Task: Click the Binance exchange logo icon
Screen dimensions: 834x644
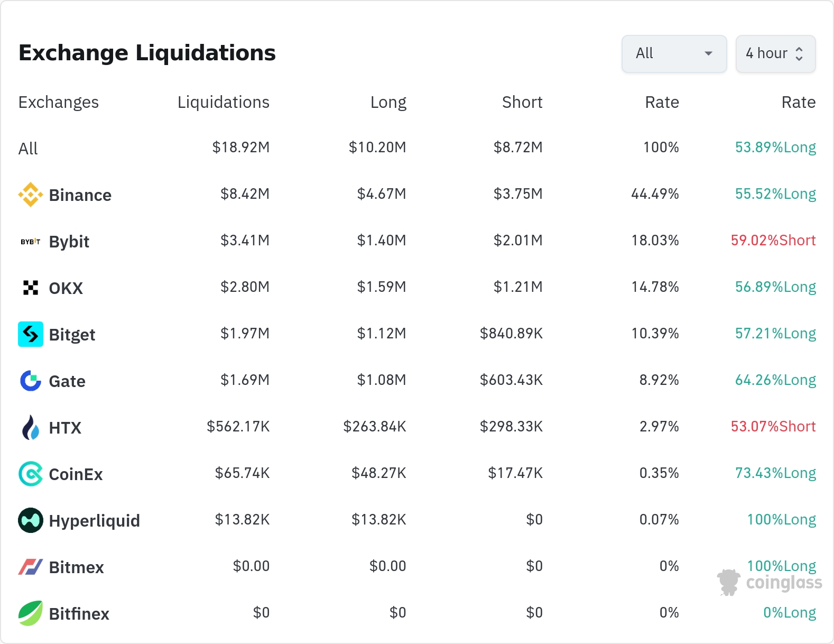Action: [x=31, y=195]
